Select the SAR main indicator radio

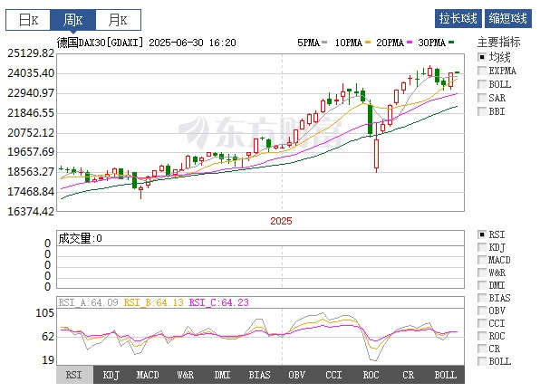[482, 98]
